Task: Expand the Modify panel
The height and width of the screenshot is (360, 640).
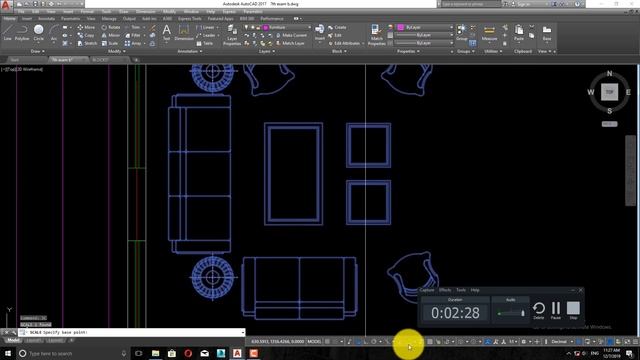Action: 116,51
